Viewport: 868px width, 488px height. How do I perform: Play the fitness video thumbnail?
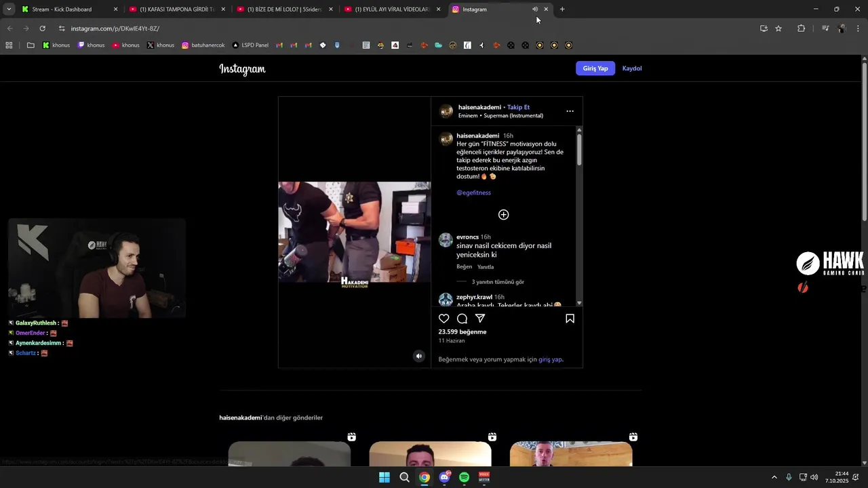[354, 232]
